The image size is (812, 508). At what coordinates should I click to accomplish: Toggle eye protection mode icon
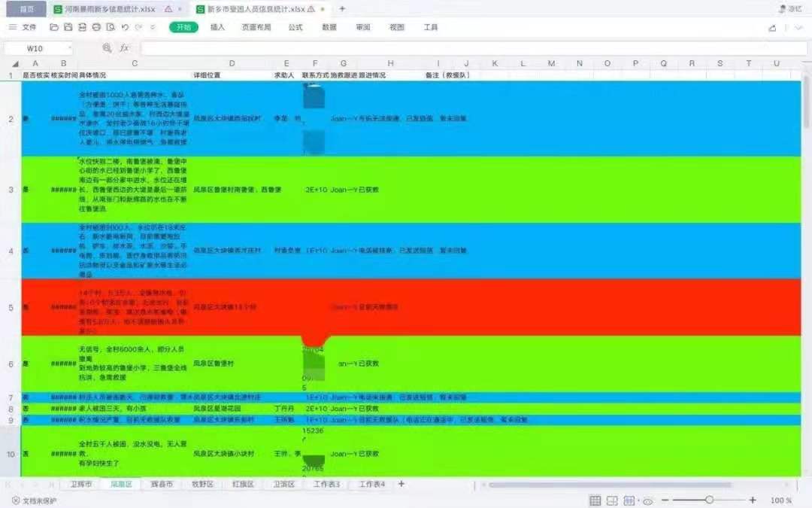(x=647, y=500)
